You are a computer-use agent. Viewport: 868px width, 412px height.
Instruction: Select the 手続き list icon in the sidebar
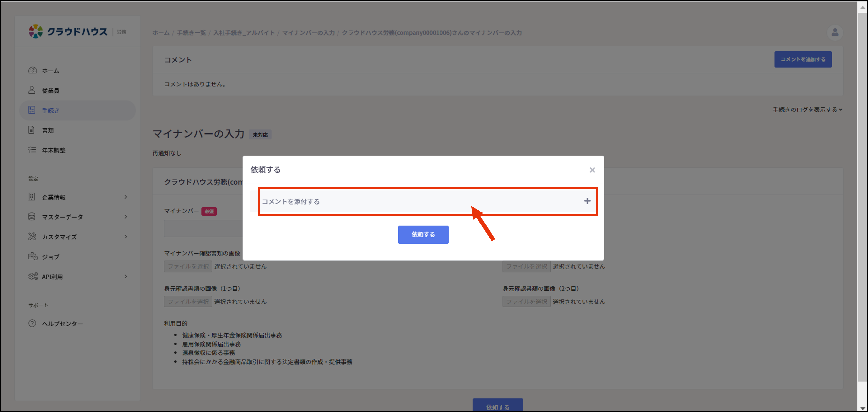[32, 110]
